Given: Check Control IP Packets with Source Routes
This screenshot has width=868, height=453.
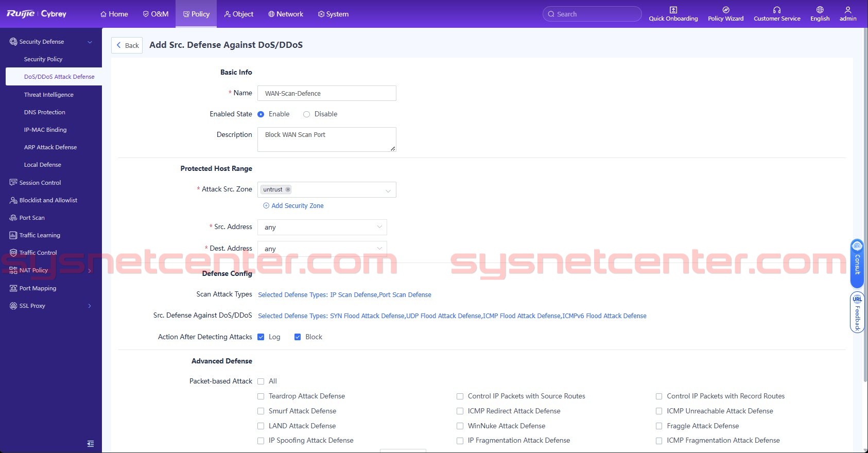Looking at the screenshot, I should (x=460, y=396).
